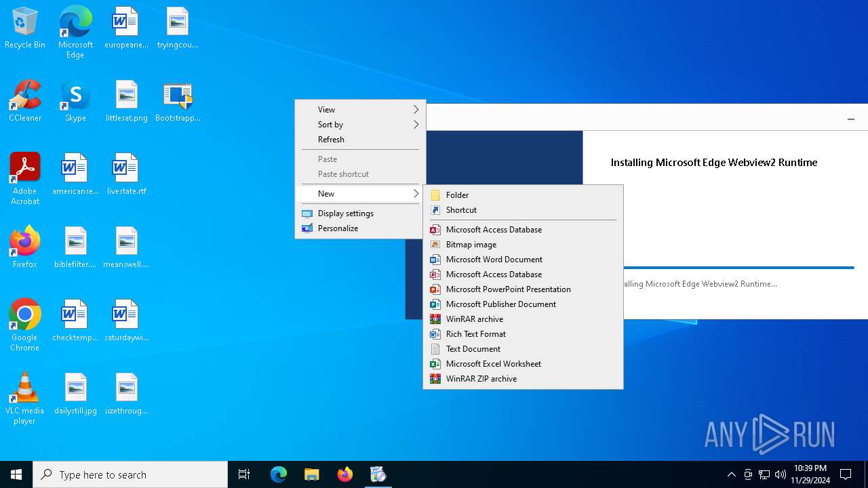Open the clock and date flyout
Image resolution: width=868 pixels, height=488 pixels.
[810, 474]
